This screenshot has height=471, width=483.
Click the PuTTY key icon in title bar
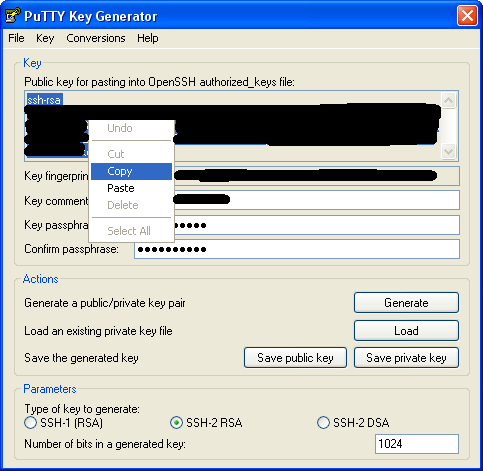[13, 16]
